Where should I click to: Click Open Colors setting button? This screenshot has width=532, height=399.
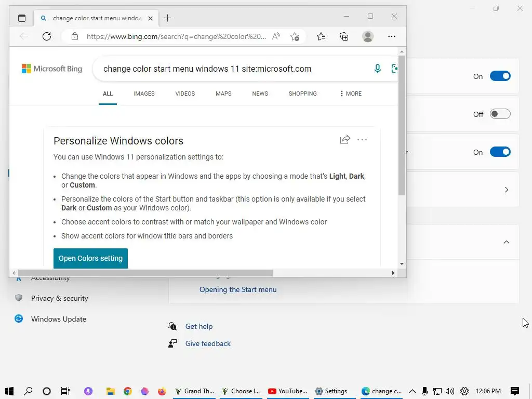[90, 259]
